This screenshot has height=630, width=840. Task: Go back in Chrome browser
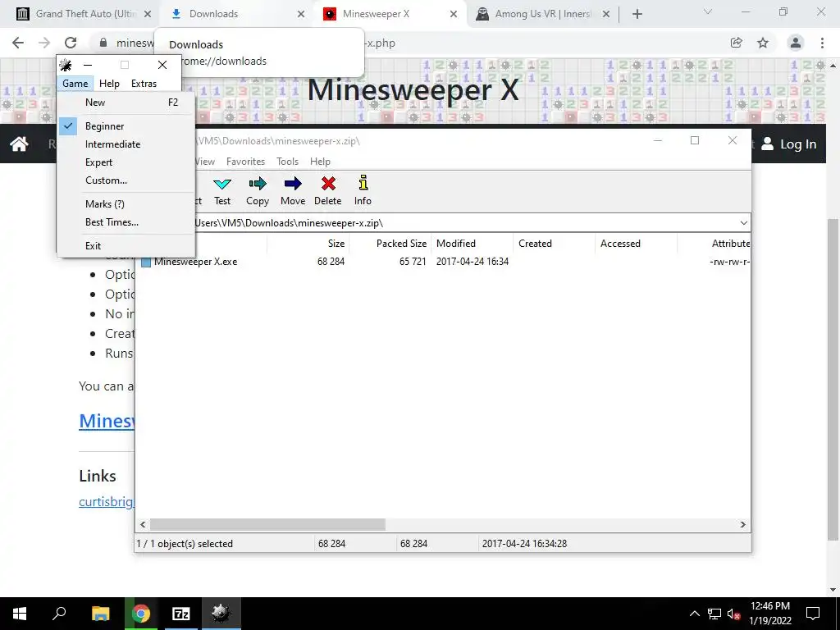click(x=18, y=43)
